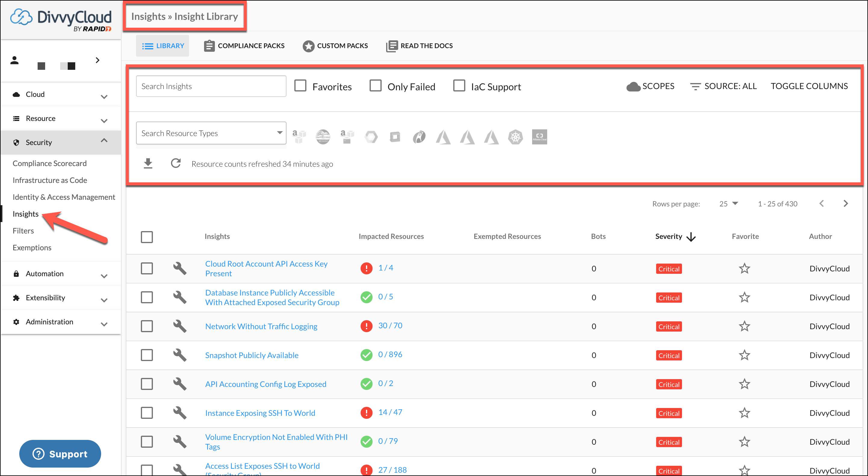
Task: Expand the Cloud sidebar section
Action: [61, 95]
